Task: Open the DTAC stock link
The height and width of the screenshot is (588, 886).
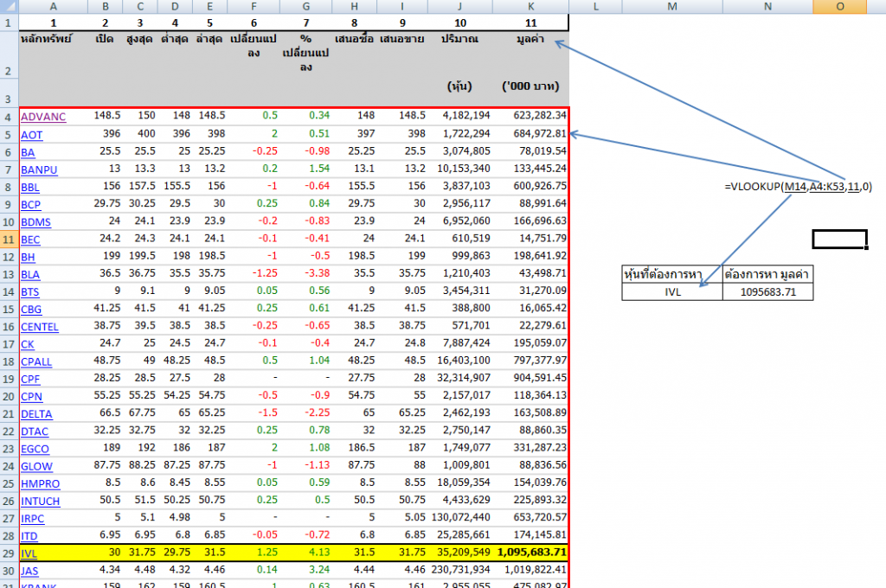Action: [x=35, y=431]
